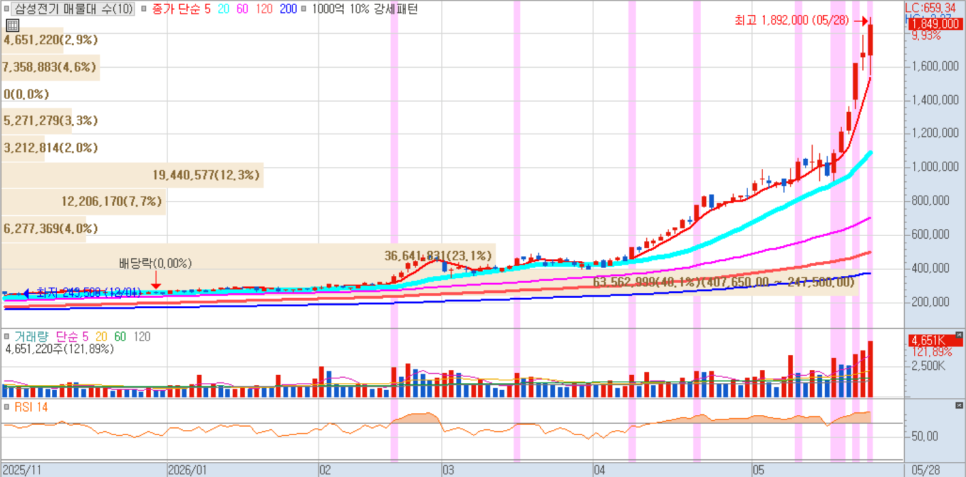
Task: Click the 2,500K volume axis label
Action: [x=929, y=367]
